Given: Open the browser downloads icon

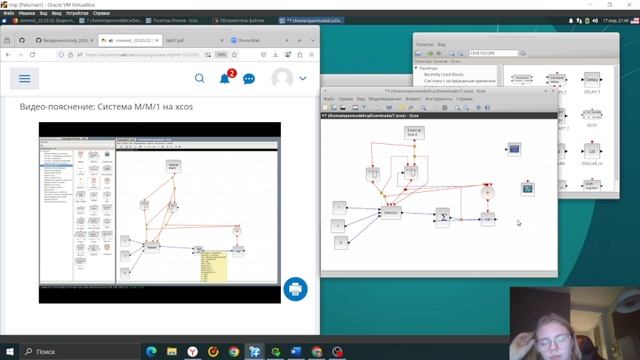Looking at the screenshot, I should point(276,55).
